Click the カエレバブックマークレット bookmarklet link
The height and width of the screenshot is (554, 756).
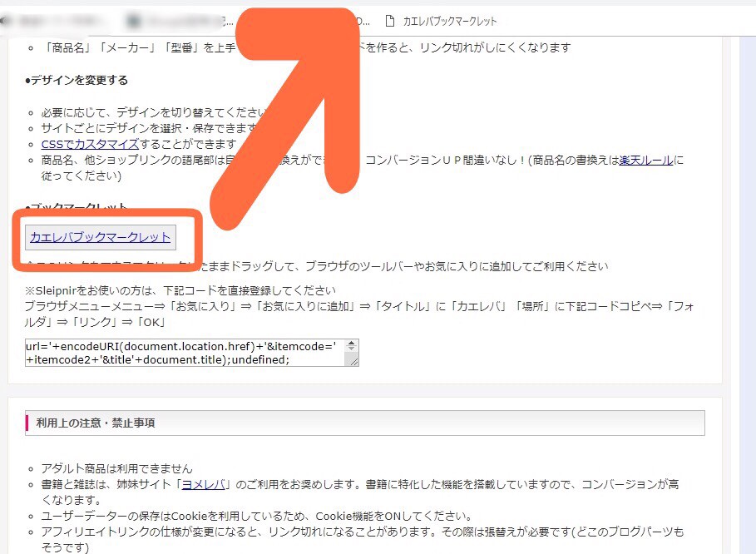tap(101, 237)
